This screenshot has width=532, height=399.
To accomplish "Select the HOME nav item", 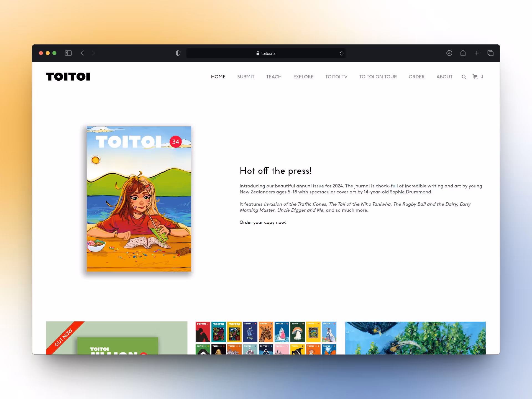I will [x=218, y=77].
